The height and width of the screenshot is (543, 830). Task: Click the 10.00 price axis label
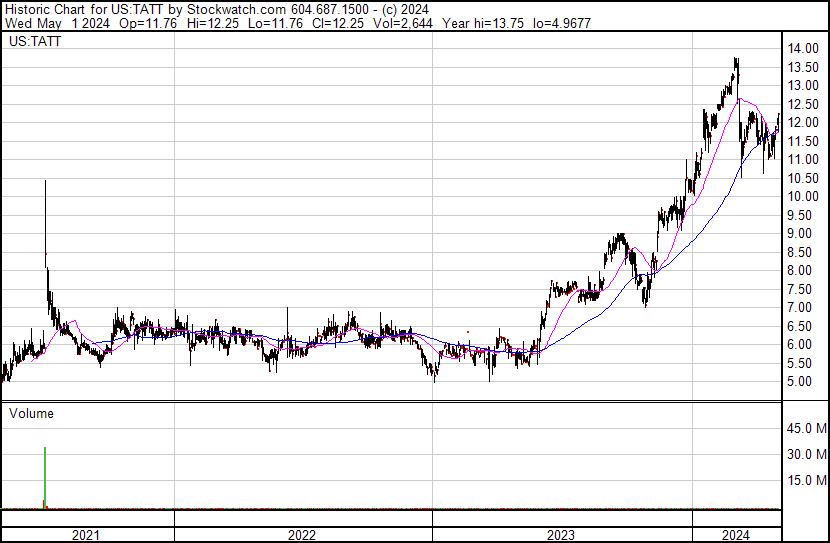point(802,197)
